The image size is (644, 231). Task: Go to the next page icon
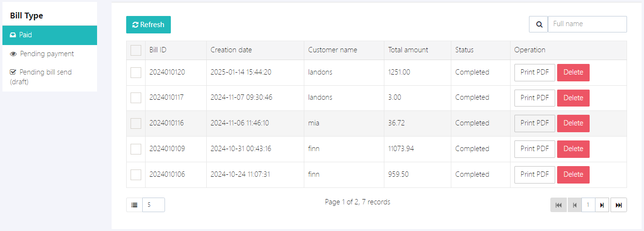click(x=602, y=205)
